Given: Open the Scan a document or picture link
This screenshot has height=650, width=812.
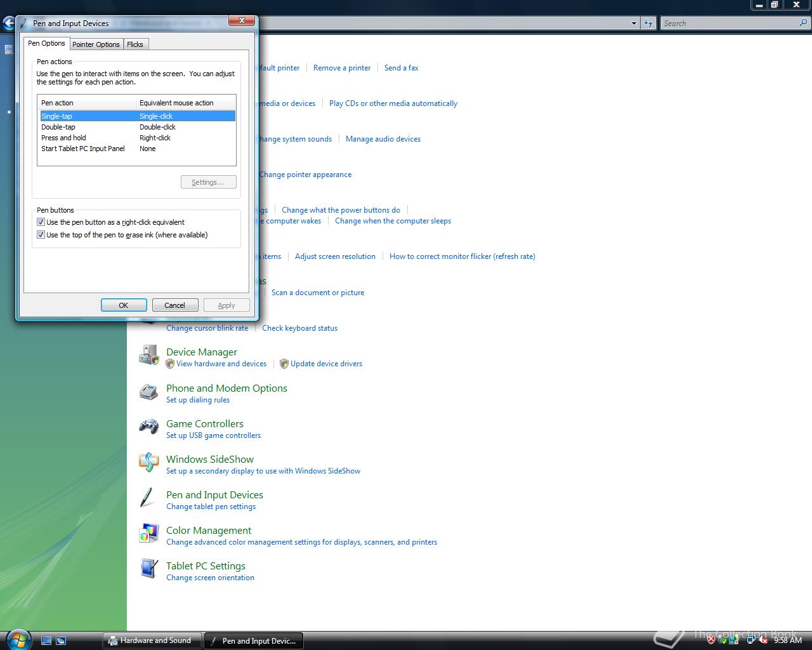Looking at the screenshot, I should click(x=318, y=293).
